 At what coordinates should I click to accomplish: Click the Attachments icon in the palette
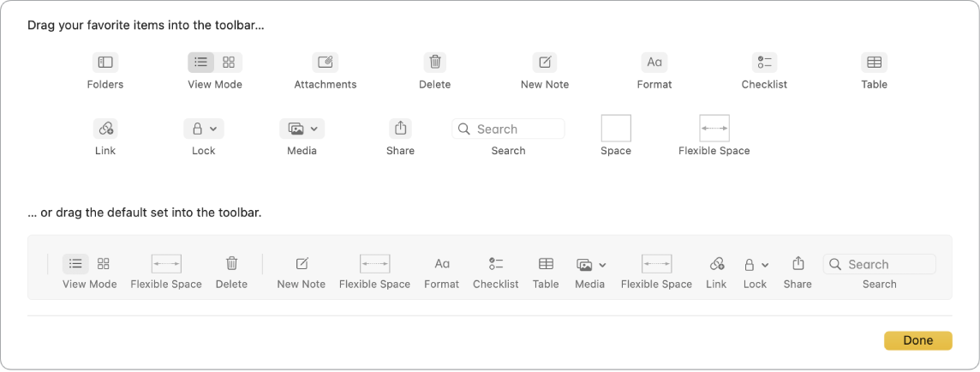point(326,63)
